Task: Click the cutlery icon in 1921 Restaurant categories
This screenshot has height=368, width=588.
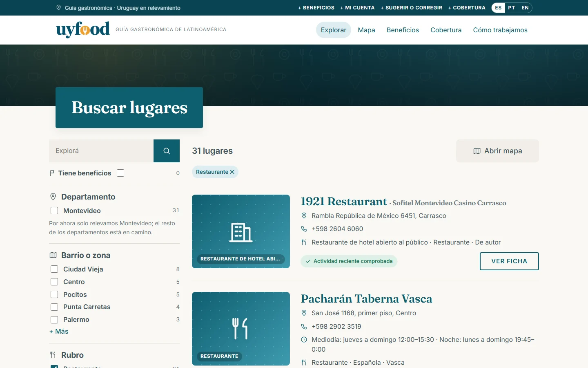Action: click(304, 242)
